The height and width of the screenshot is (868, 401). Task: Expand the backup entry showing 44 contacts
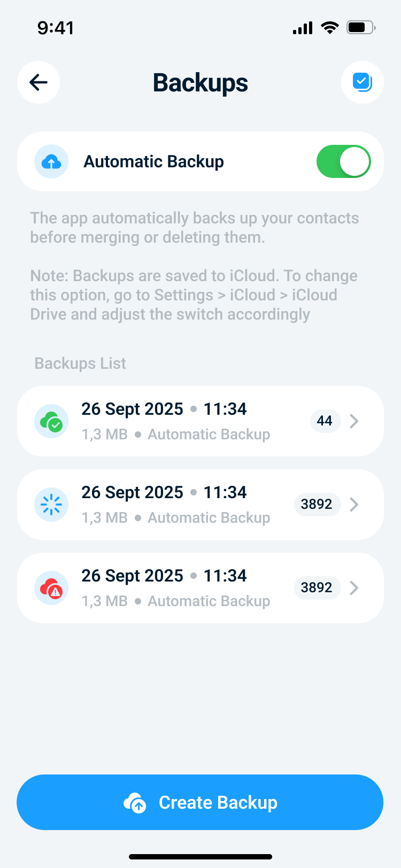353,421
